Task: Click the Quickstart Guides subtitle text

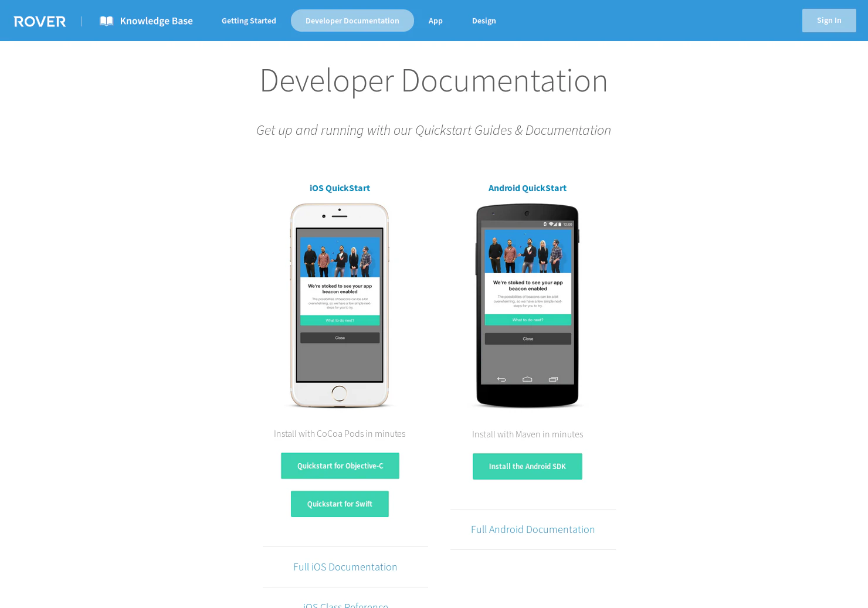Action: point(433,130)
